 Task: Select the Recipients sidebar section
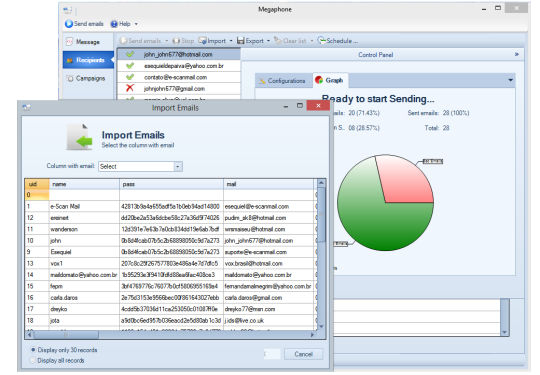(x=88, y=60)
